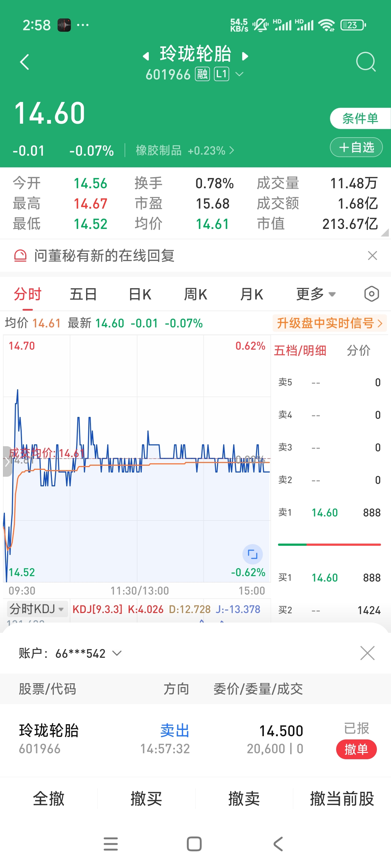The height and width of the screenshot is (868, 391).
Task: Switch to 分价 price distribution tab
Action: [358, 350]
